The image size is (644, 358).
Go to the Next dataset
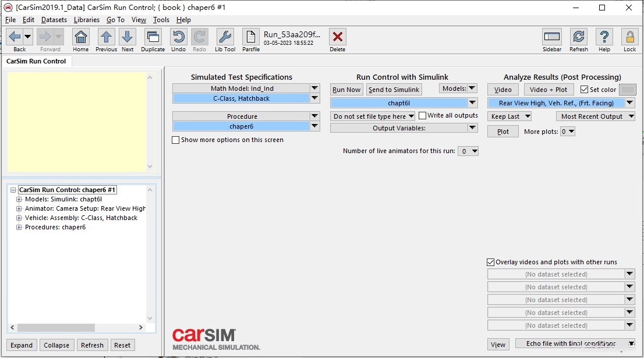click(128, 37)
